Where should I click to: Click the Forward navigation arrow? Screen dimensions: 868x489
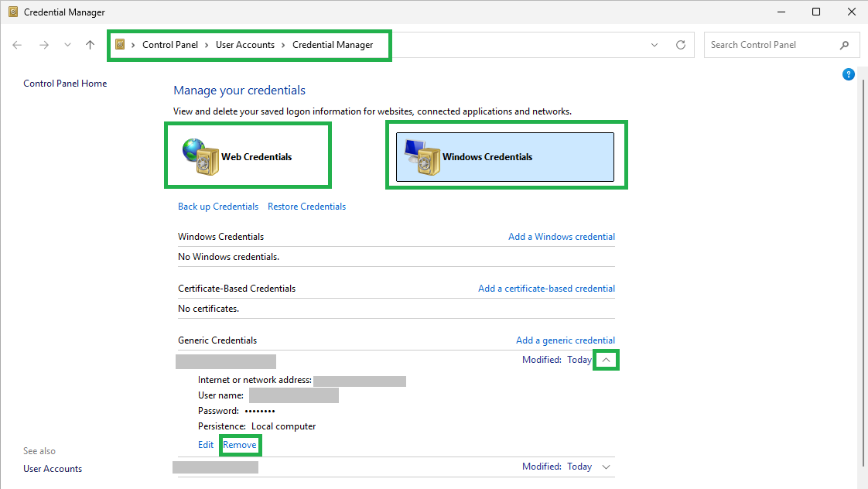point(44,45)
